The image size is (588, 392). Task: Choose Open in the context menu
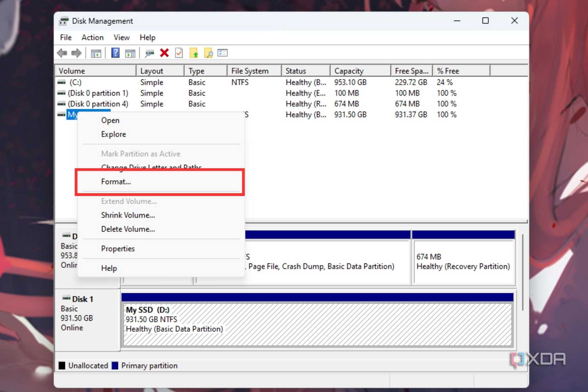pyautogui.click(x=161, y=120)
